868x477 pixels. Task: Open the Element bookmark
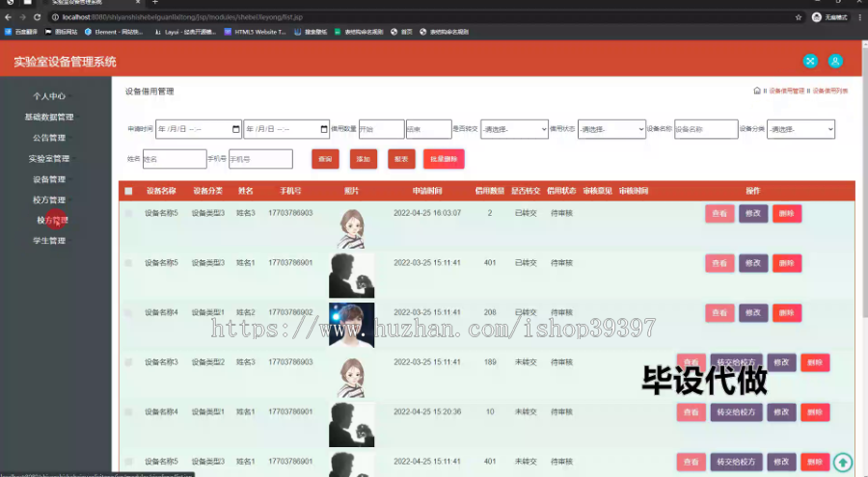[x=114, y=32]
